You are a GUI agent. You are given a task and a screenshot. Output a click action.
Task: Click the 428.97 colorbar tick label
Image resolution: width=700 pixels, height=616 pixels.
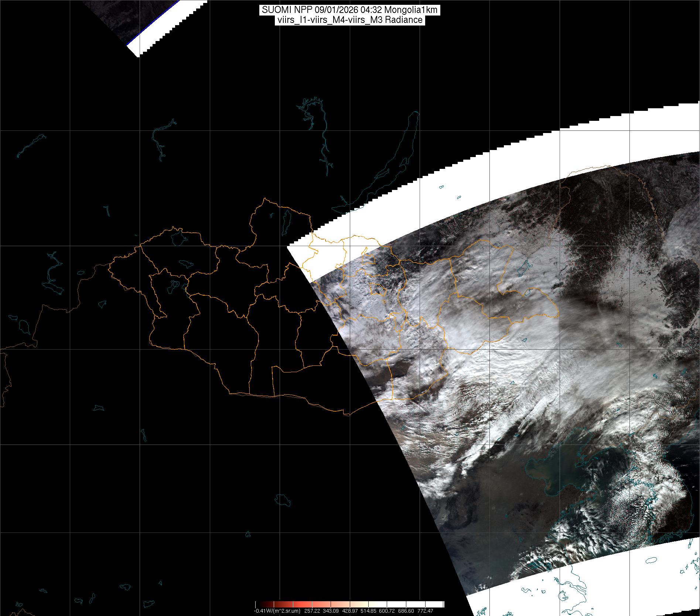350,611
